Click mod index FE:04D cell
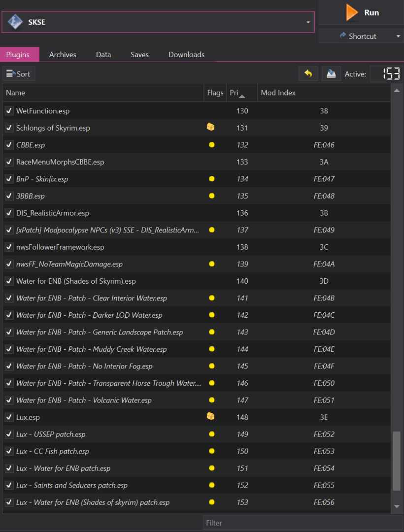404x532 pixels. (x=324, y=332)
